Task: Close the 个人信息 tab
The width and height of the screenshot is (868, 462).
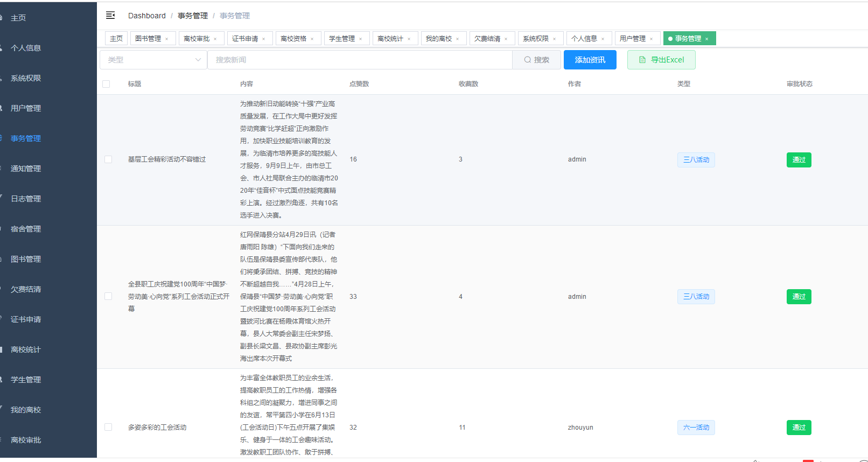Action: (603, 39)
